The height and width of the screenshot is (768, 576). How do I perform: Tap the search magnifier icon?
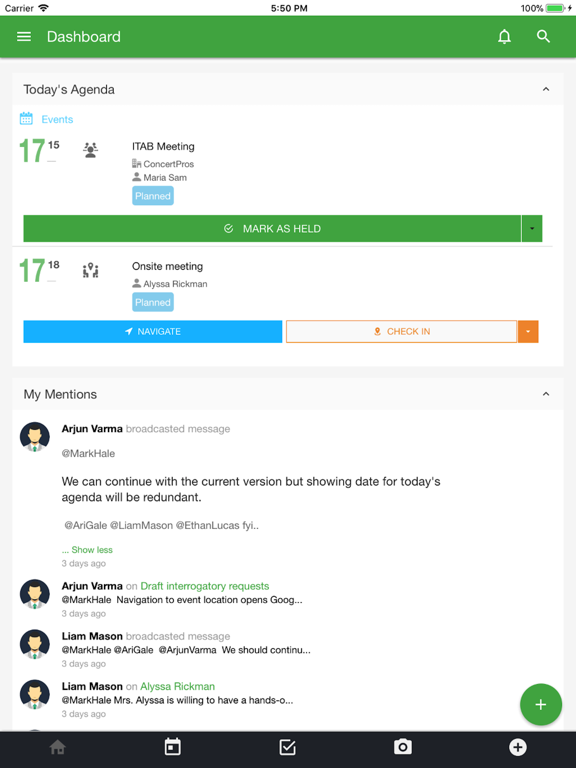[x=543, y=36]
